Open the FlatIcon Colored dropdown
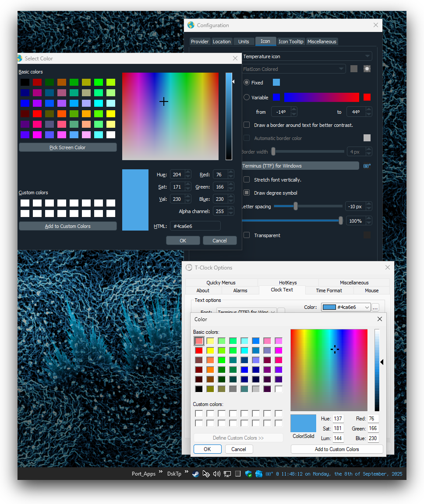This screenshot has width=424, height=504. 294,69
